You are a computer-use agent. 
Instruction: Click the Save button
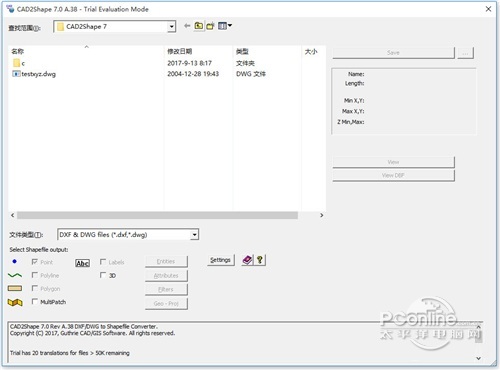(x=393, y=53)
